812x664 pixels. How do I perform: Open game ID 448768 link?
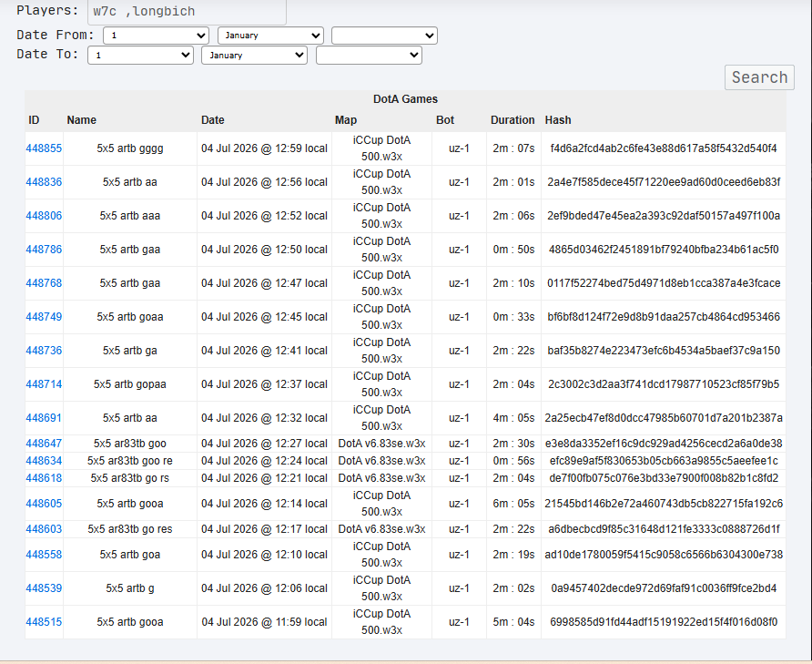[x=44, y=283]
